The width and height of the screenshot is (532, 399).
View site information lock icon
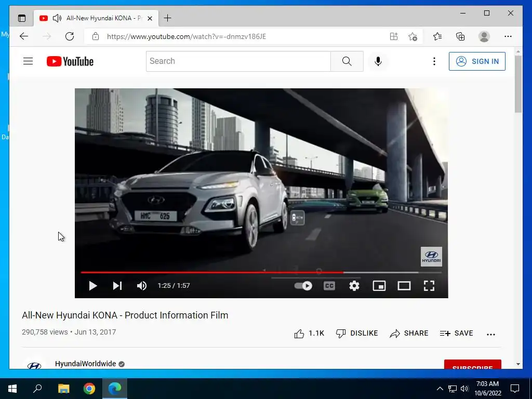[x=96, y=36]
